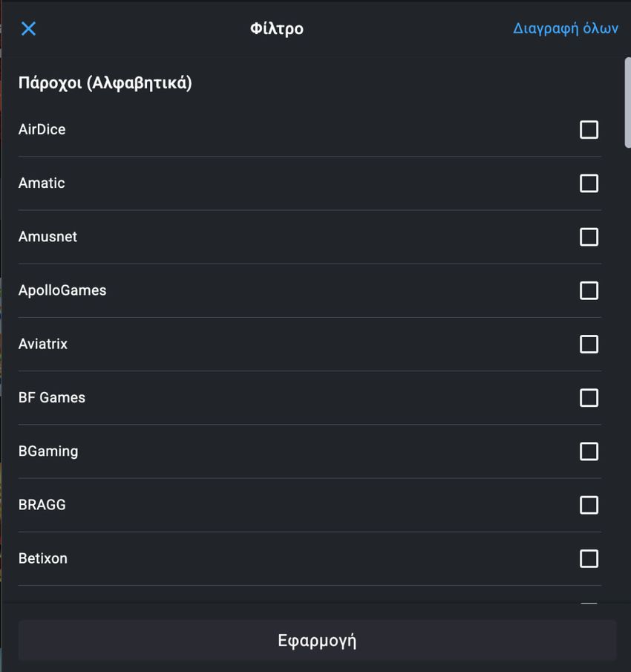
Task: Apply filters with the Εφαρμογή button
Action: click(x=317, y=640)
